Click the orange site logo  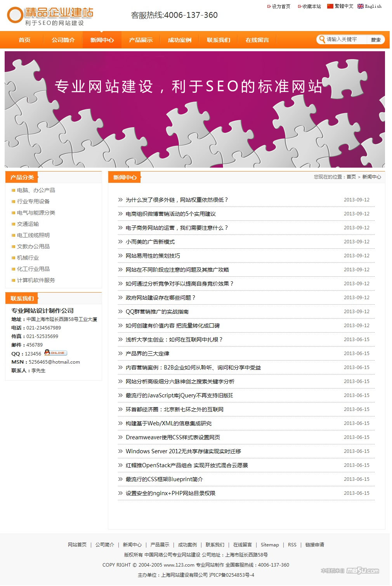[x=50, y=16]
